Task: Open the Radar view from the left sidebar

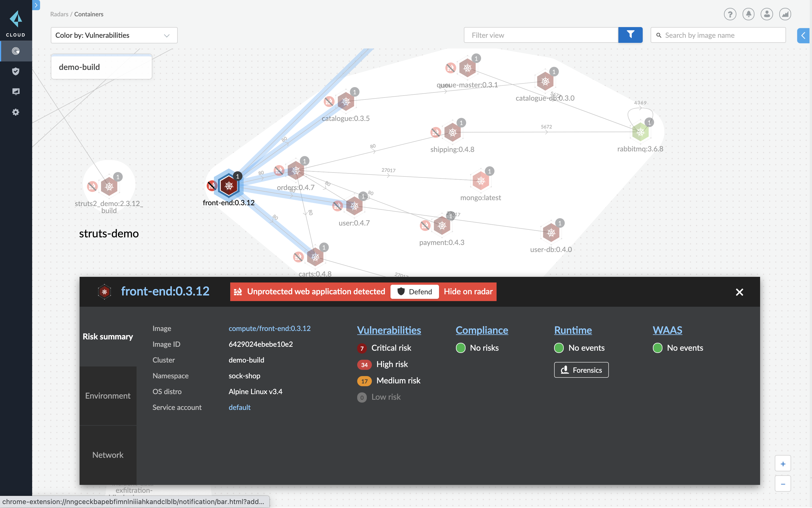Action: click(16, 51)
